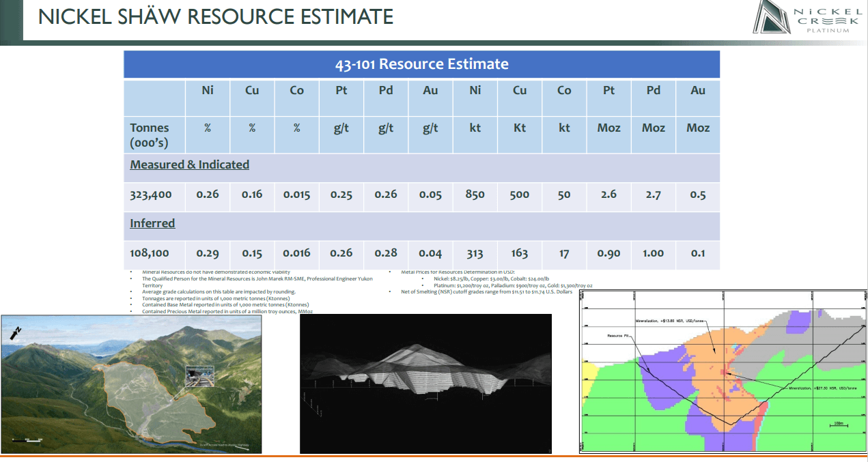The height and width of the screenshot is (462, 868).
Task: Open the colored geological cross-section image
Action: (723, 371)
